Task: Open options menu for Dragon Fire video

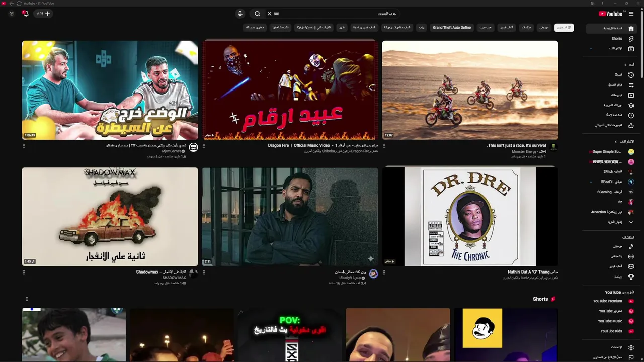Action: 204,146
